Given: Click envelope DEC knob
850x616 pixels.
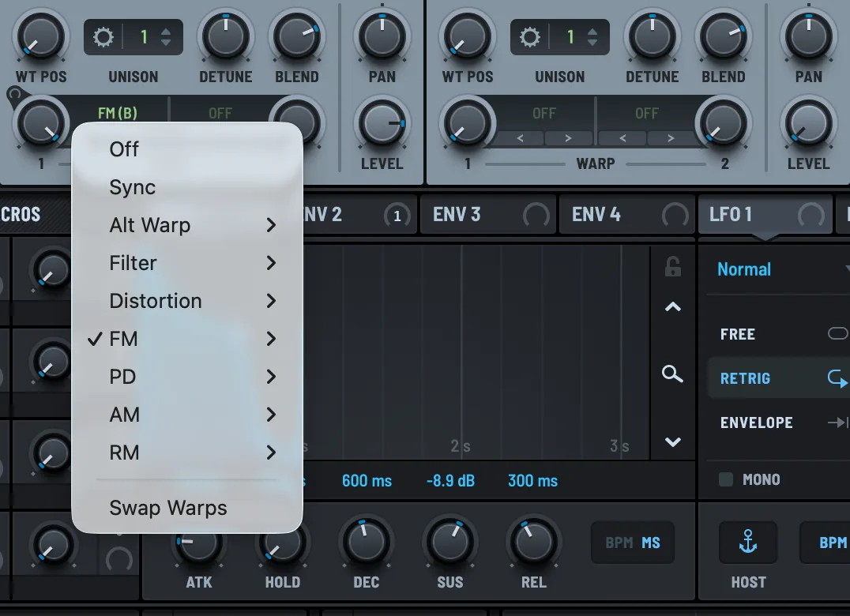Looking at the screenshot, I should click(366, 543).
